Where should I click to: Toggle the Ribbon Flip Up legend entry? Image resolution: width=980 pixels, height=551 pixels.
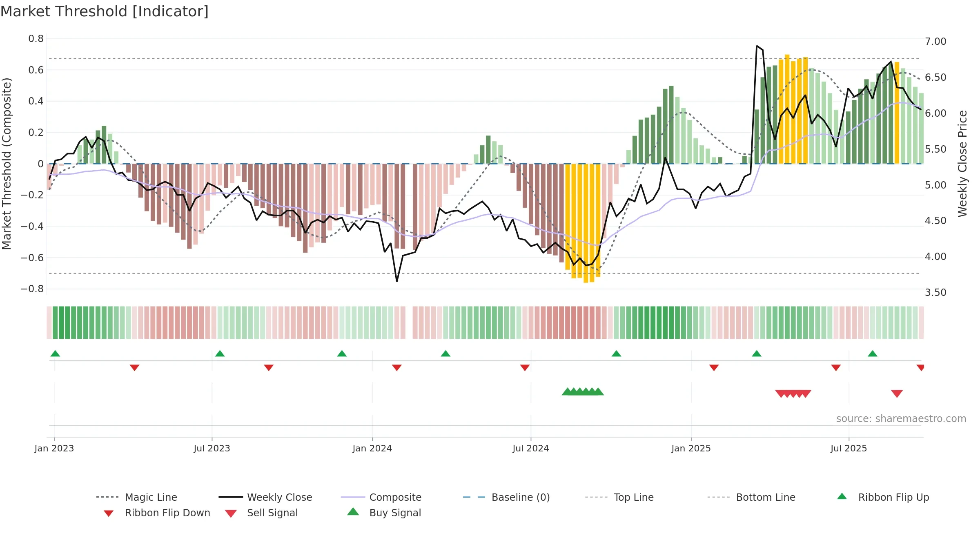click(x=883, y=497)
